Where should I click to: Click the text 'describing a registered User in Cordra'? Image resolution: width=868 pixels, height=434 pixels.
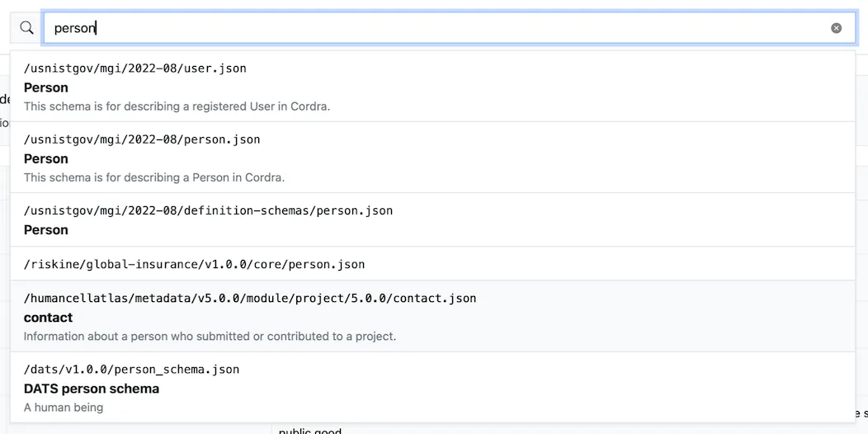click(227, 106)
